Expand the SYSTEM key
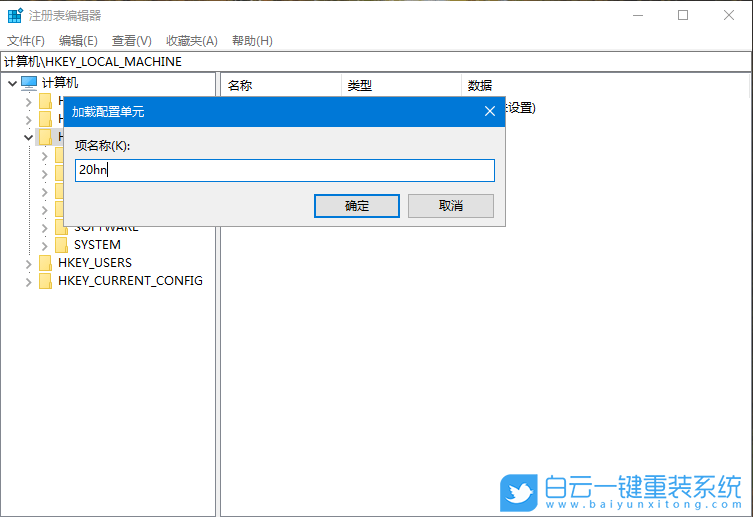Image resolution: width=753 pixels, height=517 pixels. pyautogui.click(x=45, y=246)
